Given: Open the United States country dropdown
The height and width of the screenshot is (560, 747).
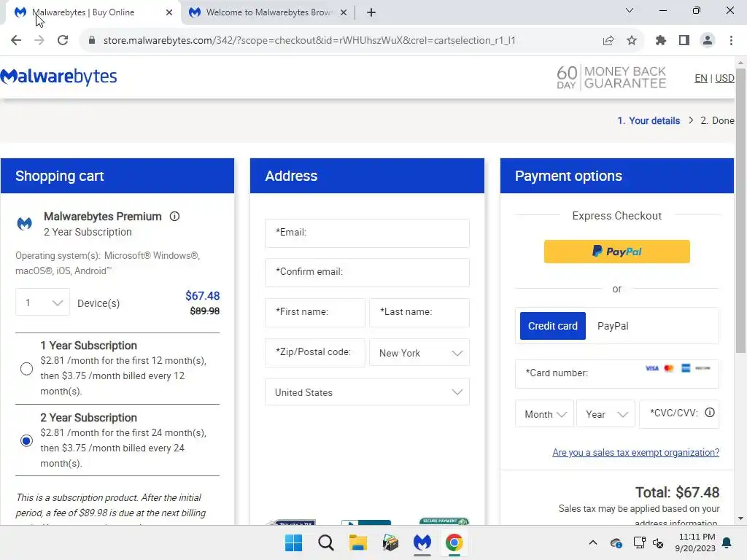Looking at the screenshot, I should 367,392.
